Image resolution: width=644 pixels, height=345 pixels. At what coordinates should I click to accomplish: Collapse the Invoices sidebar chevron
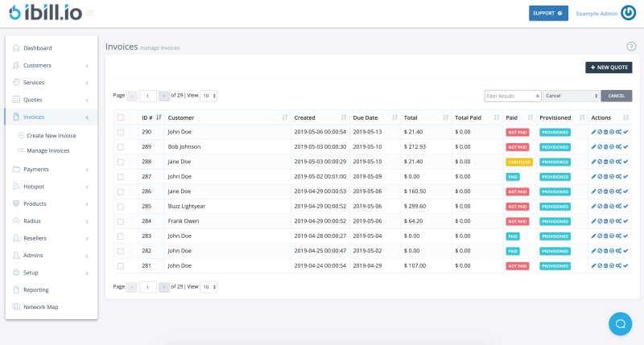[87, 117]
